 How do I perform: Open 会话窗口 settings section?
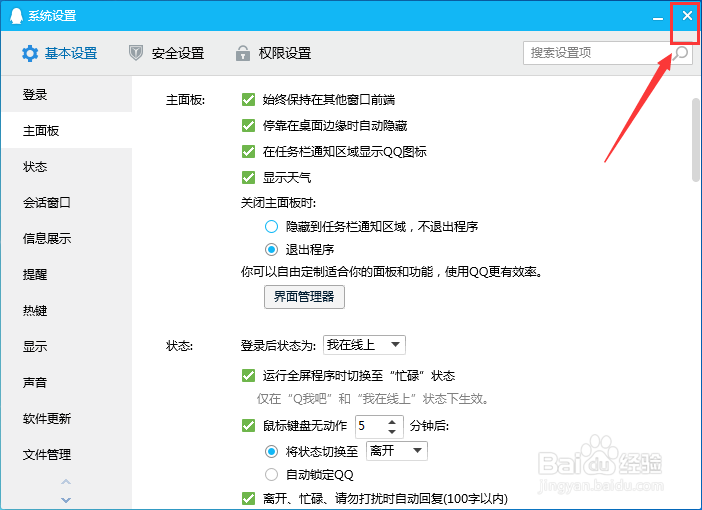(x=67, y=202)
